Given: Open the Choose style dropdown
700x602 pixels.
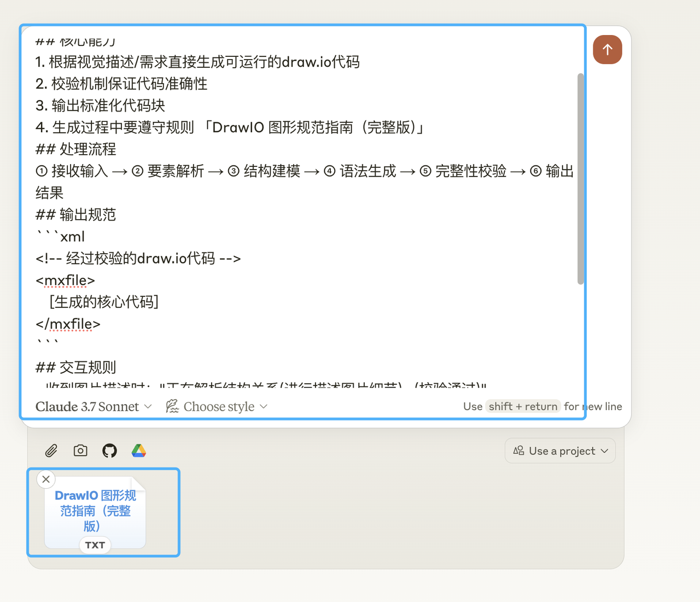Looking at the screenshot, I should coord(217,406).
